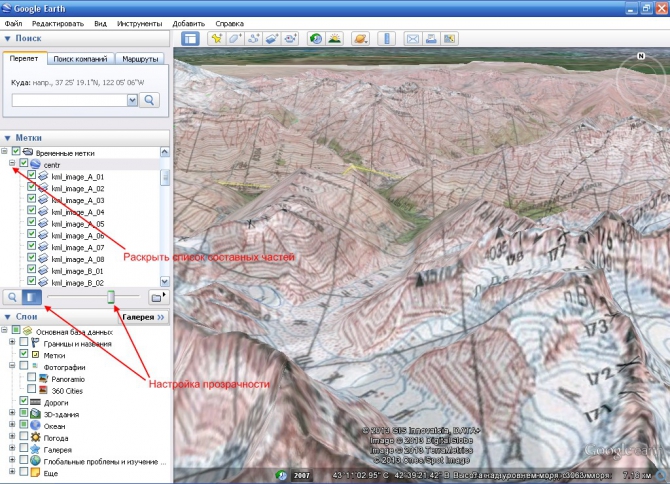Viewport: 670px width, 484px height.
Task: Click the search magnifier button
Action: pyautogui.click(x=149, y=100)
